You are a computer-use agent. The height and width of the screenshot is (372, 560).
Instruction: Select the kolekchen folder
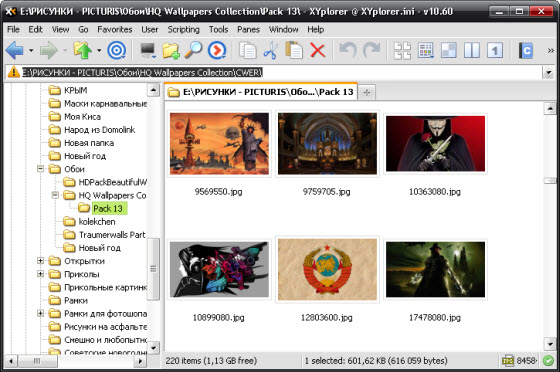tap(96, 221)
